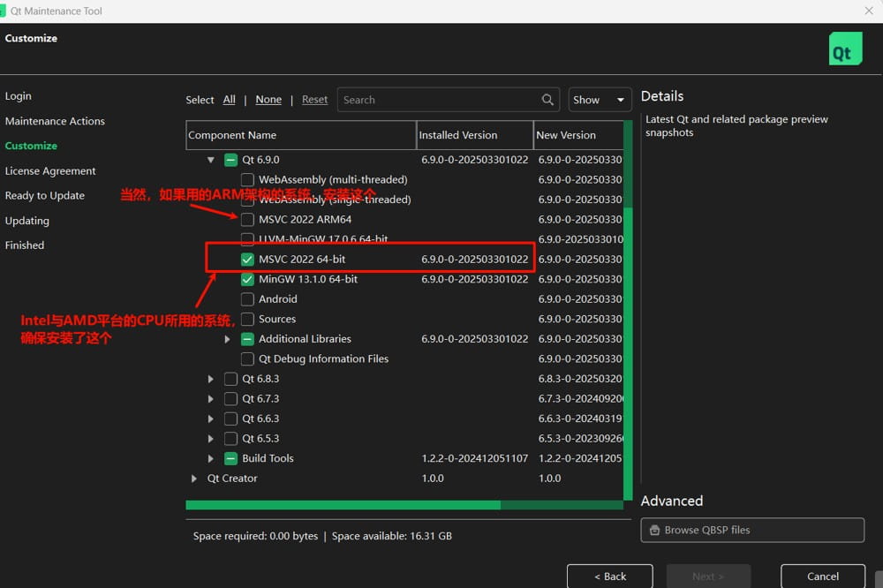Screen dimensions: 883x588
Task: Tick the Qt 6.6.3 checkbox
Action: (x=230, y=418)
